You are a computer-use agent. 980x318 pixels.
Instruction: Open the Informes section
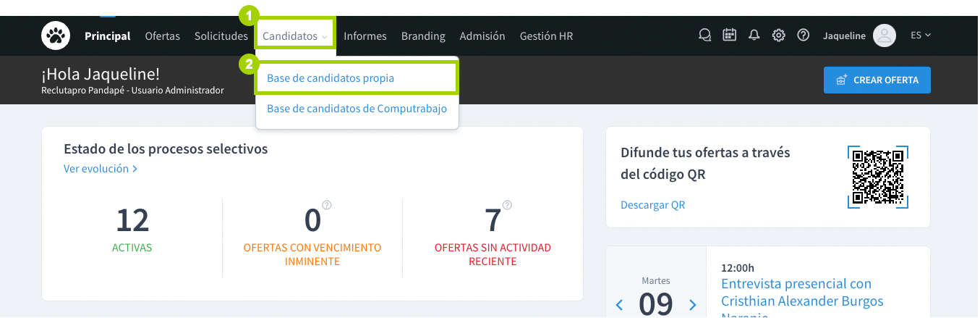tap(365, 36)
